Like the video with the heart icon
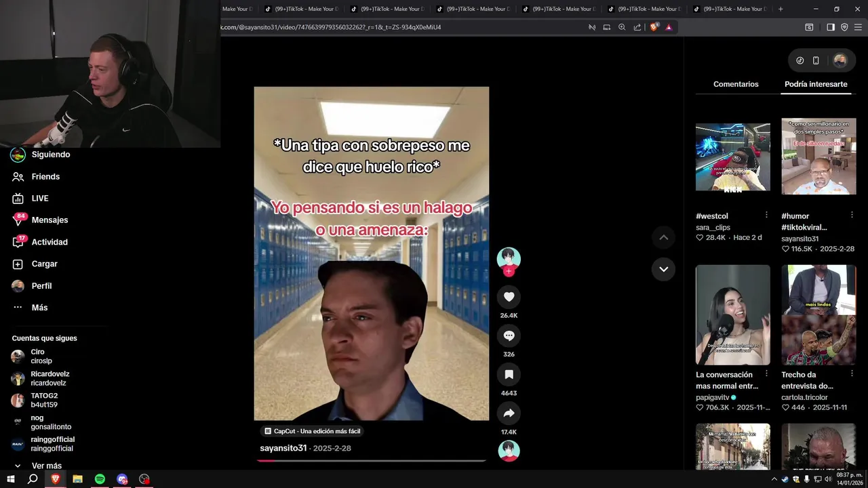Image resolution: width=868 pixels, height=488 pixels. (x=509, y=297)
